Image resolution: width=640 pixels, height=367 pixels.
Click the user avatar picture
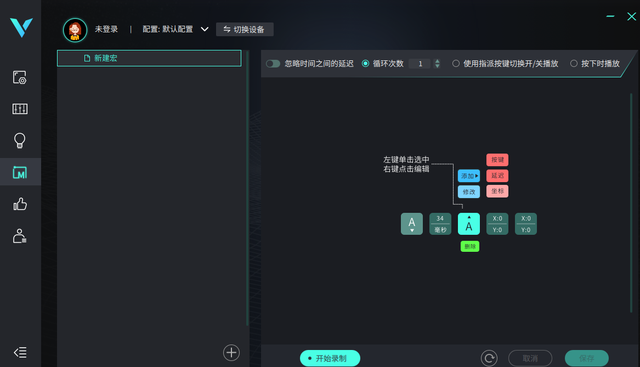(75, 30)
